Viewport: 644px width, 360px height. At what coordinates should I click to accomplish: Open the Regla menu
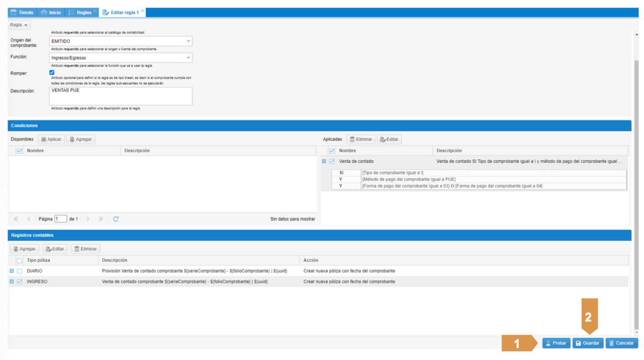[19, 25]
